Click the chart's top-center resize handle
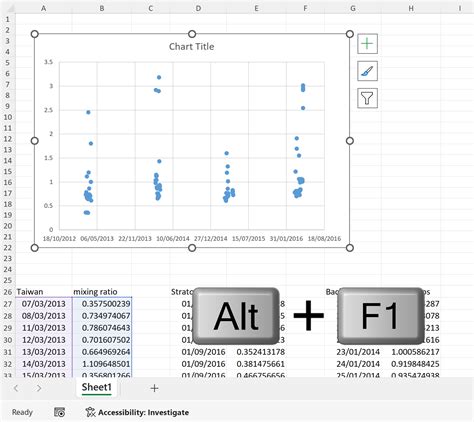 click(192, 34)
